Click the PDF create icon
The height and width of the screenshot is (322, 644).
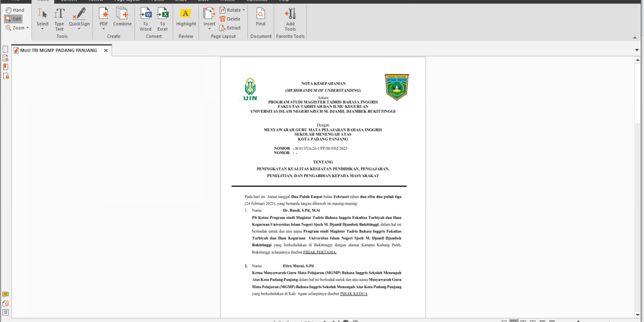click(x=104, y=13)
